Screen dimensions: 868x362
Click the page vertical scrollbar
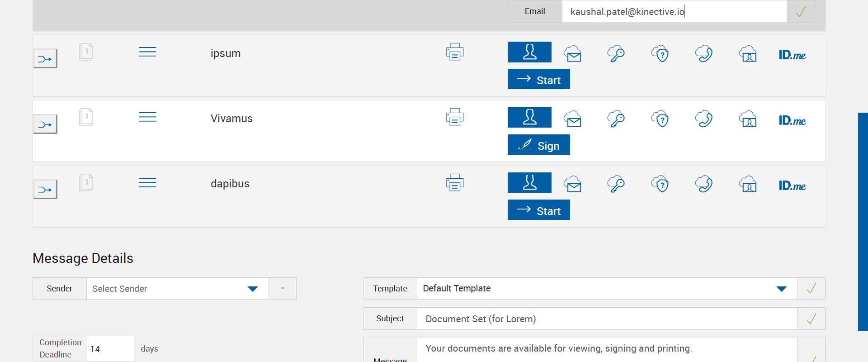click(x=863, y=222)
